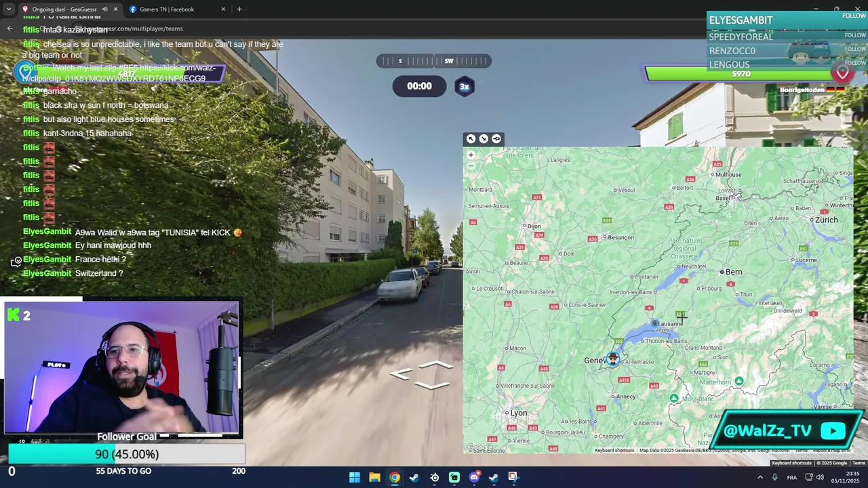The height and width of the screenshot is (488, 868).
Task: Click the red heart shield icon
Action: click(843, 73)
